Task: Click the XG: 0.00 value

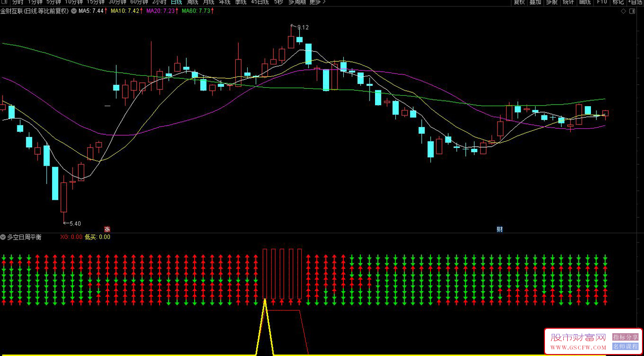Action: tap(71, 237)
